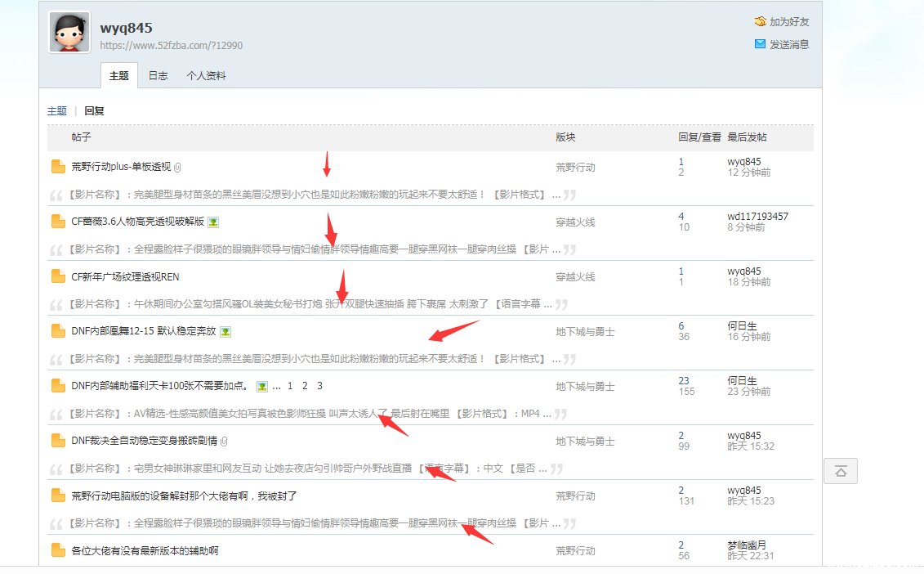This screenshot has height=574, width=924.
Task: Click 荒野行动 link in 各位大佬 row
Action: pyautogui.click(x=575, y=551)
